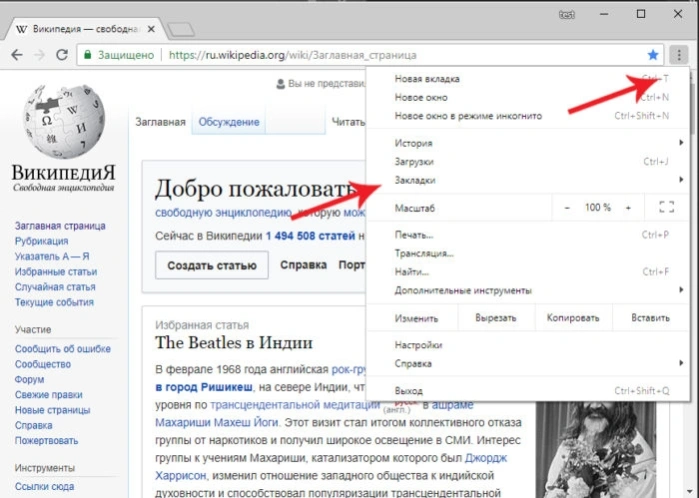Click Вырезать in the edit row
699x498 pixels.
pos(496,318)
